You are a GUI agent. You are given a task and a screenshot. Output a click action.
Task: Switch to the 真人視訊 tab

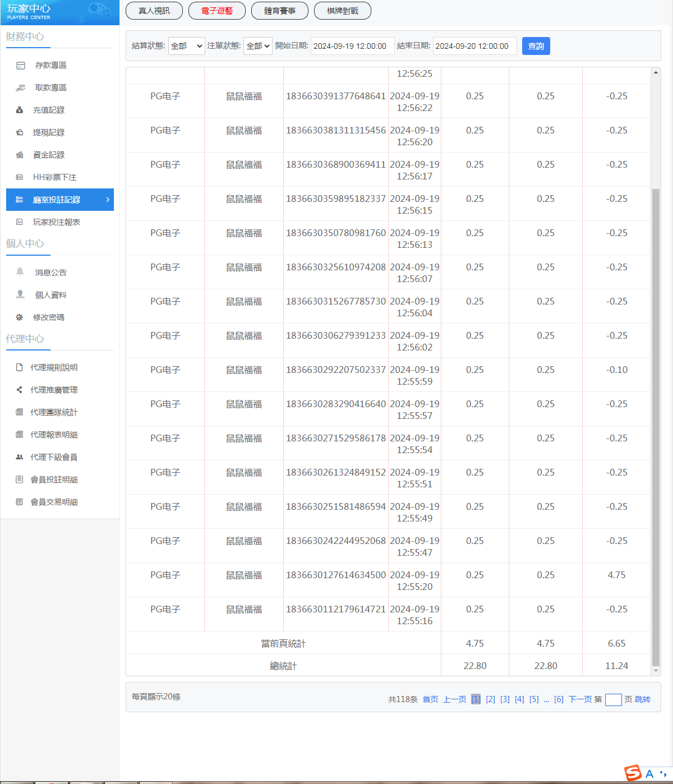[x=154, y=11]
